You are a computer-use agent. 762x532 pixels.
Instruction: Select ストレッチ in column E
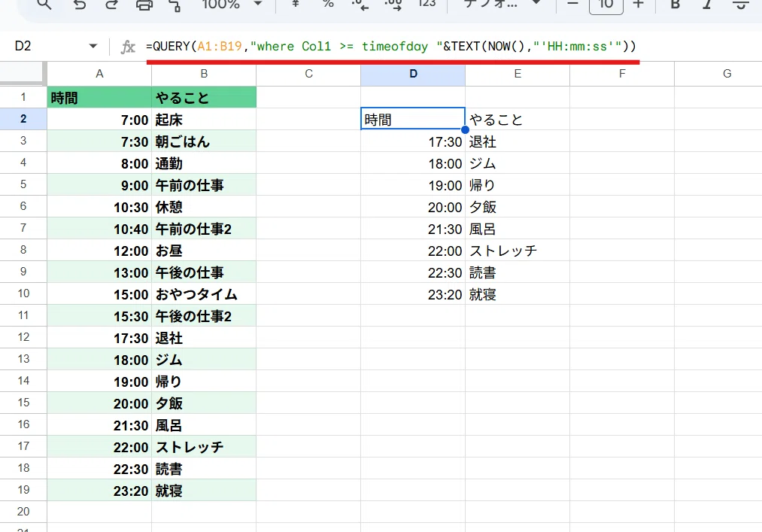(x=518, y=250)
